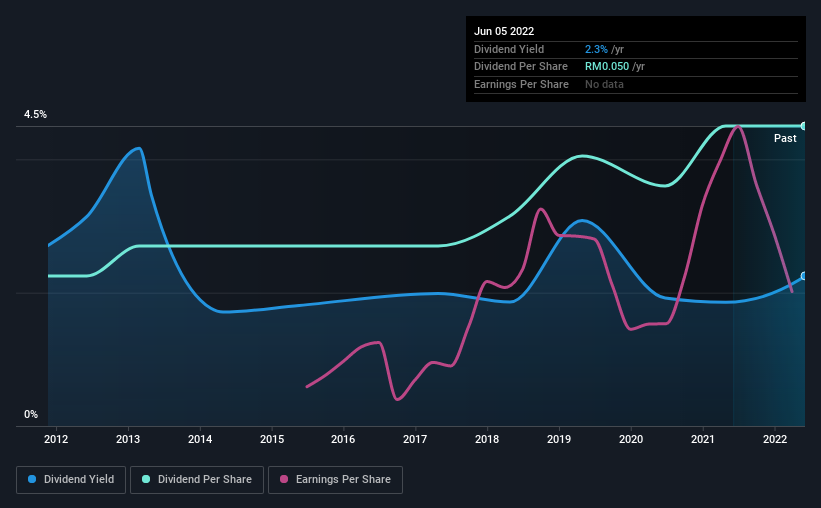Select the 2016 x-axis label
The width and height of the screenshot is (821, 508).
(343, 439)
